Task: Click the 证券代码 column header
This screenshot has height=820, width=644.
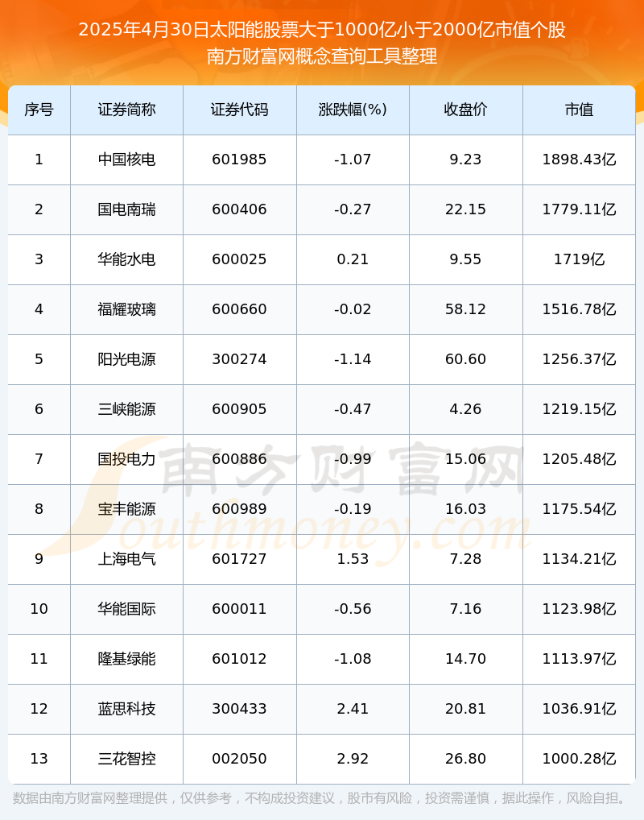Action: (239, 110)
